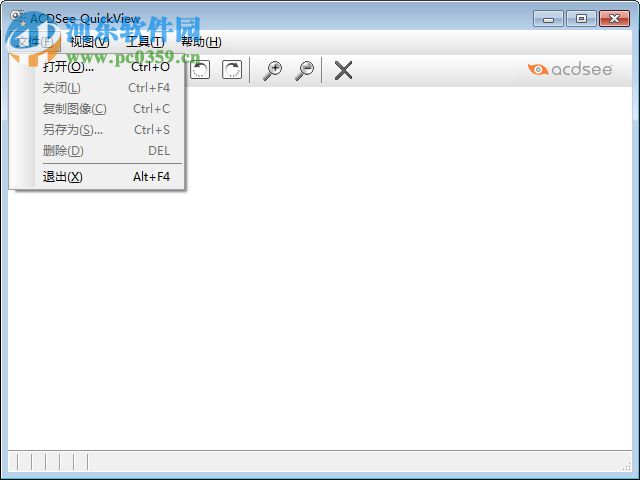Maximize the ACDSee QuickView window
640x480 pixels.
point(581,19)
